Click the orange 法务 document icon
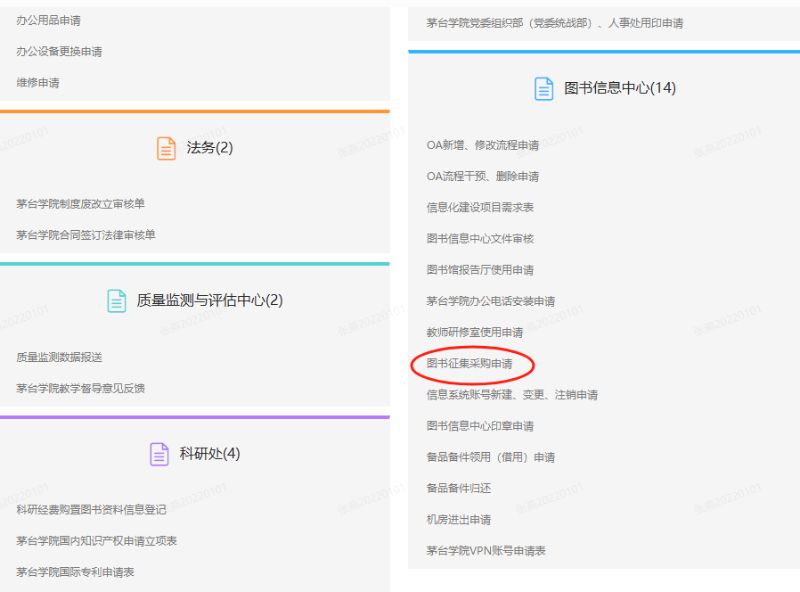 (166, 148)
